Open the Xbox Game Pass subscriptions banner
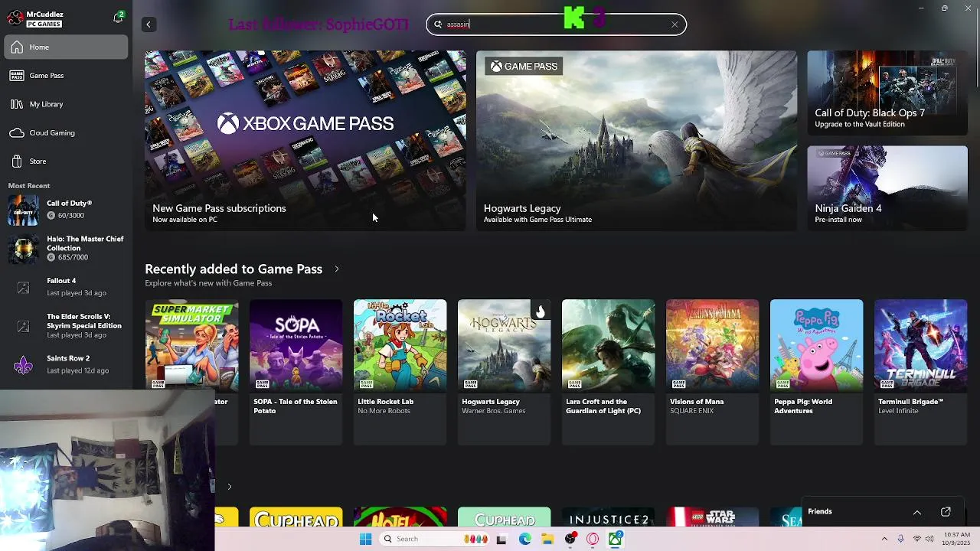Viewport: 980px width, 551px height. point(305,141)
